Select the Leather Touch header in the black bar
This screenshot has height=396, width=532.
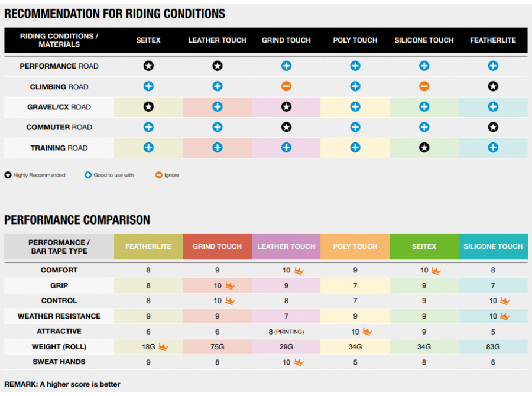[217, 40]
